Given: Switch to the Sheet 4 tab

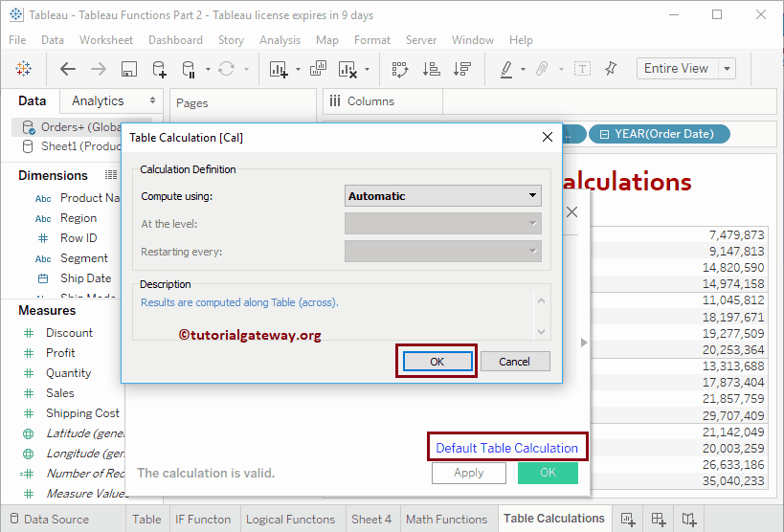Looking at the screenshot, I should tap(371, 520).
